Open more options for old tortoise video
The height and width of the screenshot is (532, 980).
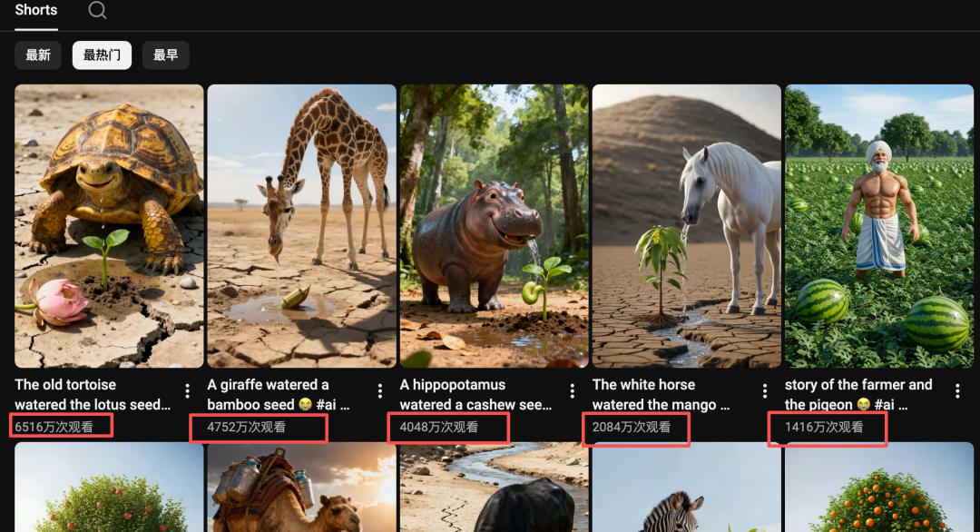pos(188,391)
